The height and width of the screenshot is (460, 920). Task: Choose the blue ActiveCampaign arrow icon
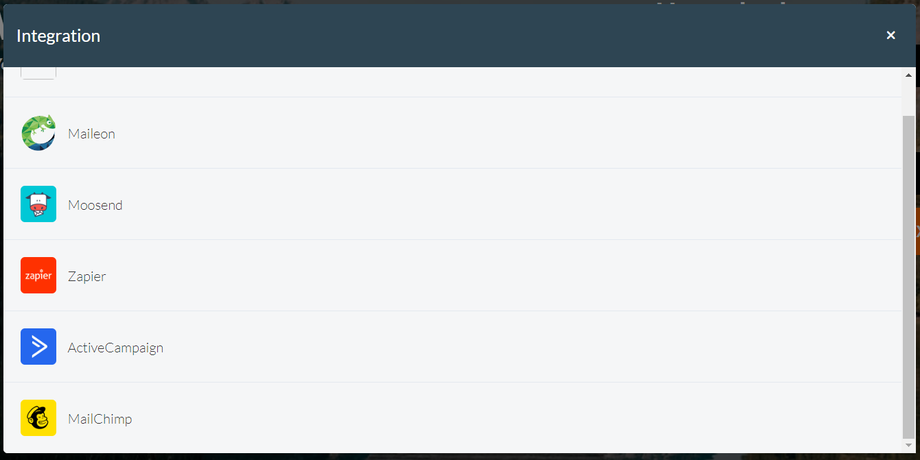pyautogui.click(x=38, y=347)
